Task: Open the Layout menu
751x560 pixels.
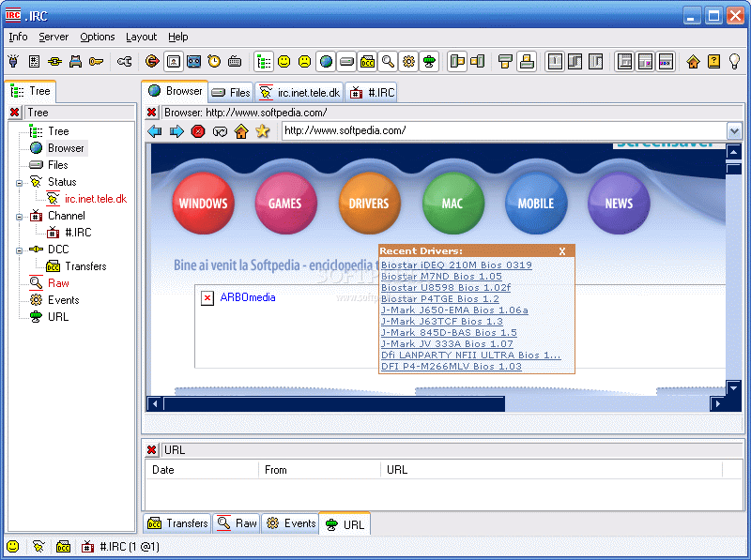Action: pos(142,37)
